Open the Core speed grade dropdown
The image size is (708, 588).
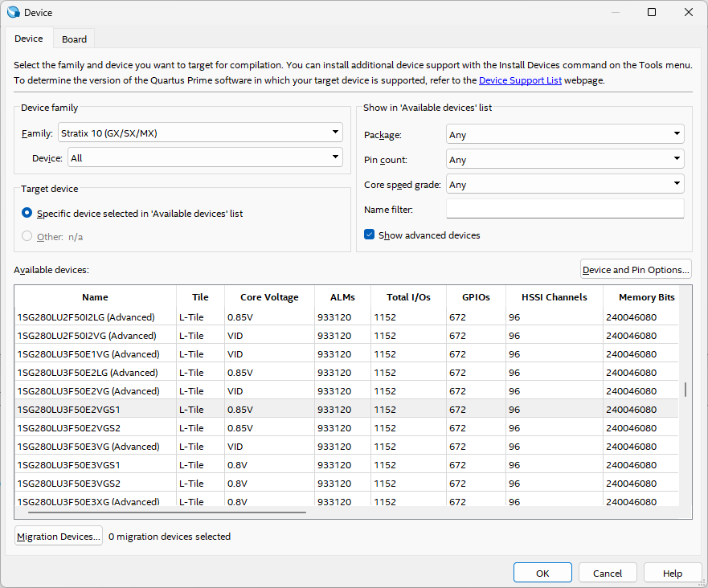tap(564, 185)
